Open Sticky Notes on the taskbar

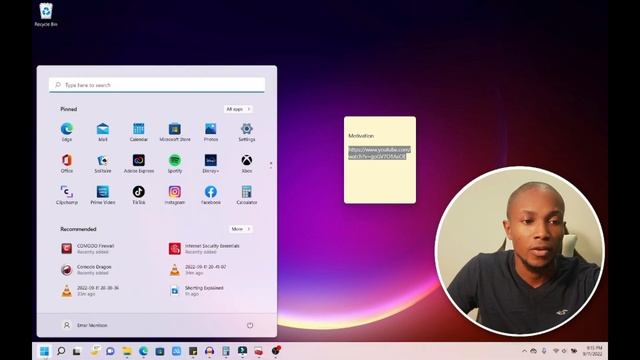193,351
